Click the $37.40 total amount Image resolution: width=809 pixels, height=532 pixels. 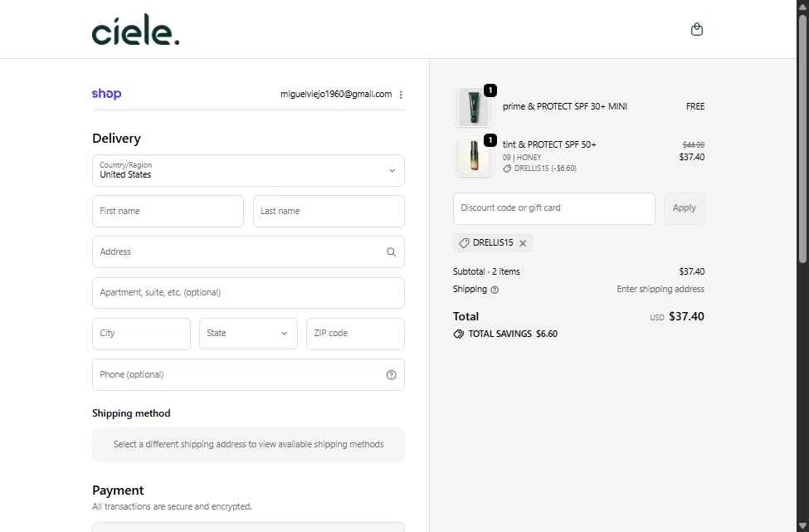(686, 316)
